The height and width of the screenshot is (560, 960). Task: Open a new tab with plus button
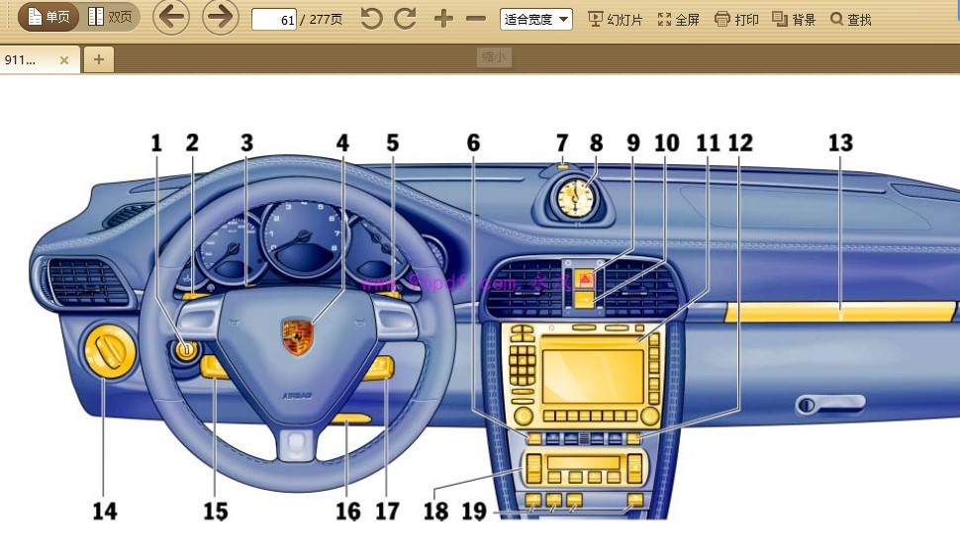click(98, 59)
